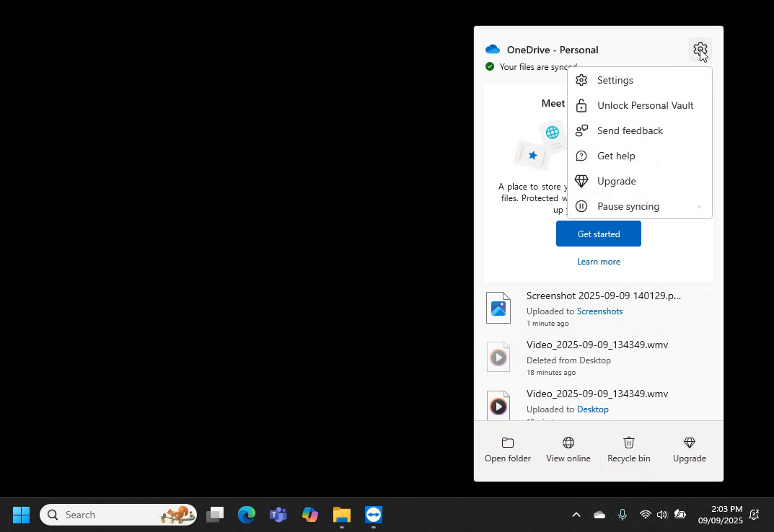Click the volume speaker tray icon
774x532 pixels.
click(x=662, y=515)
